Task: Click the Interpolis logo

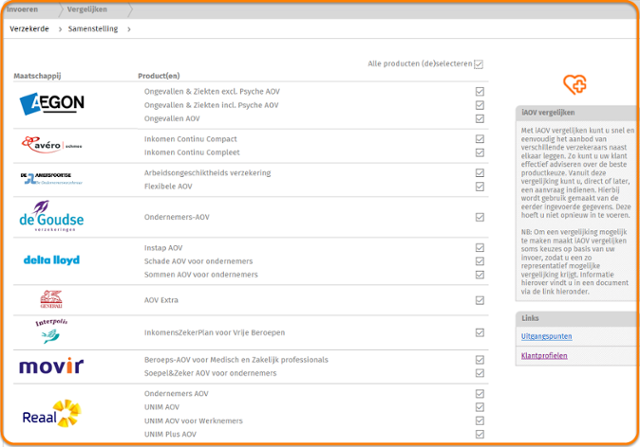Action: (x=51, y=331)
